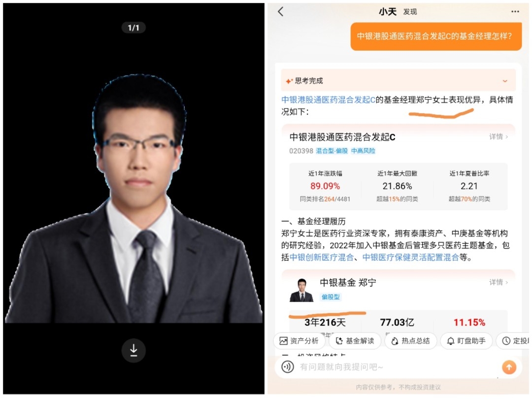This screenshot has height=399, width=532.
Task: Click the 89.09% 近1年涨跌幅 value
Action: pyautogui.click(x=325, y=186)
